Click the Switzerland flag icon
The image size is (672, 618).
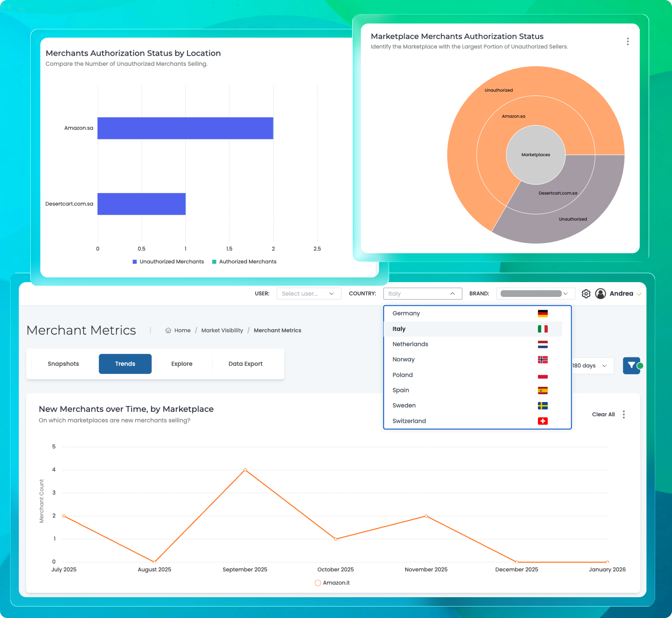543,421
